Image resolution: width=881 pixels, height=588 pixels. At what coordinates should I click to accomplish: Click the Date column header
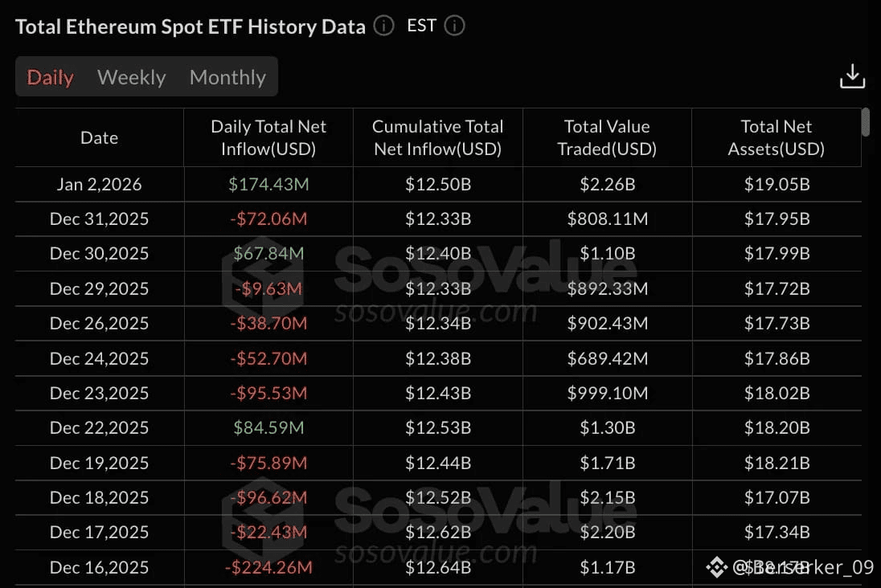(x=100, y=137)
